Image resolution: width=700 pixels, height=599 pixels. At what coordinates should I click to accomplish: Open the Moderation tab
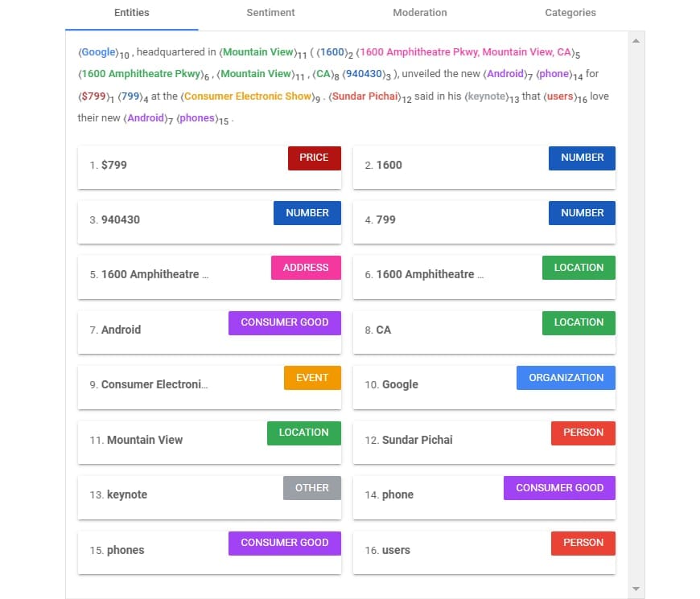point(419,13)
